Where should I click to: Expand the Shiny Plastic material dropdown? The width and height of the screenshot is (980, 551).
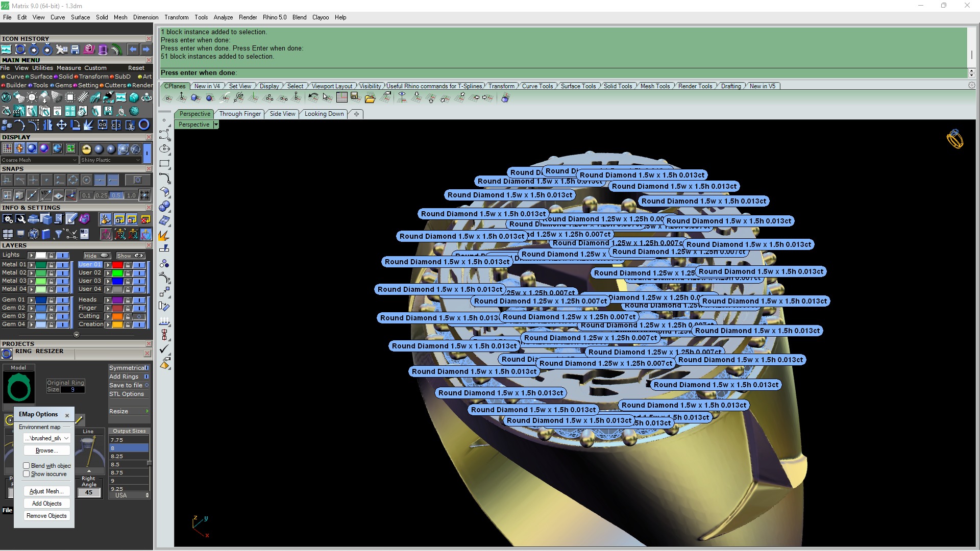tap(110, 160)
